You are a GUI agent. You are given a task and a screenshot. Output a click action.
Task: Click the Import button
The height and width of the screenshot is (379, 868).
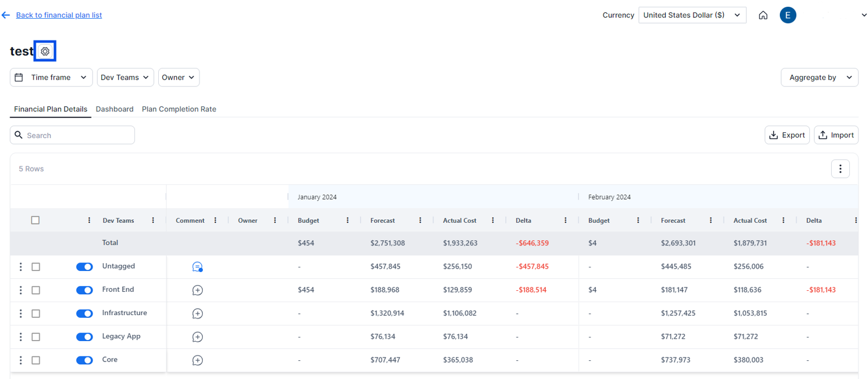(x=836, y=135)
